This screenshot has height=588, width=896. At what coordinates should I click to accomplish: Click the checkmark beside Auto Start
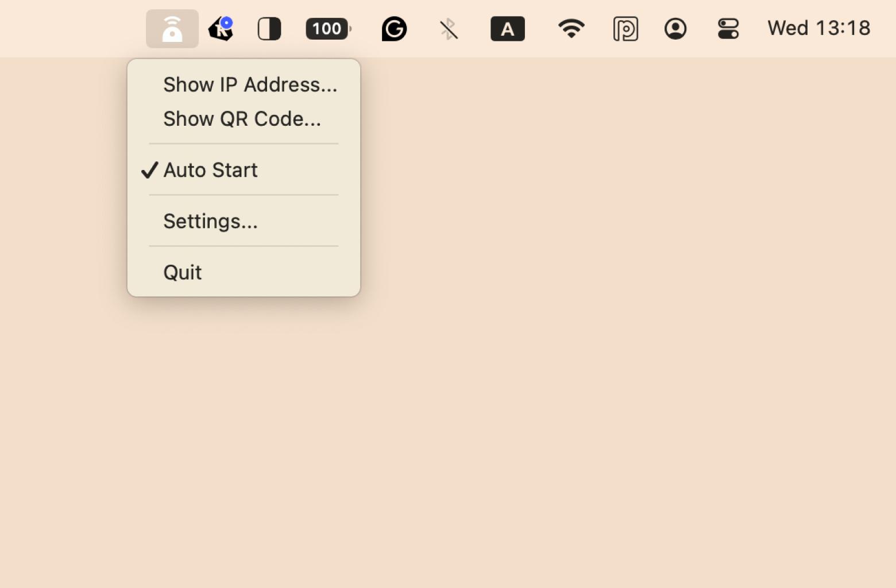[149, 170]
